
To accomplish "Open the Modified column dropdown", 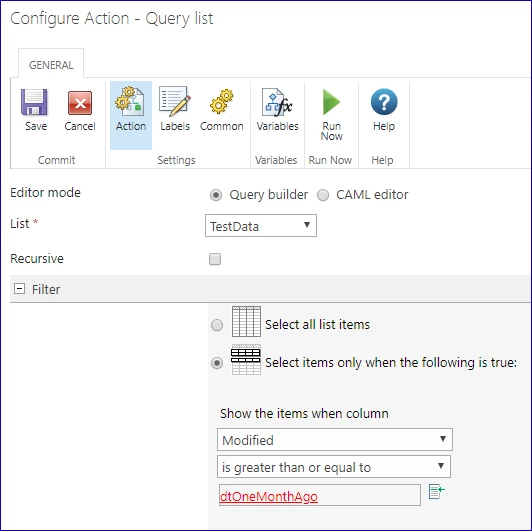I will 335,439.
